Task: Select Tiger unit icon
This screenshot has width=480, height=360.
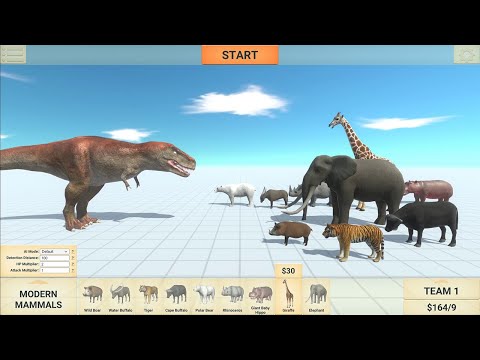Action: pyautogui.click(x=148, y=297)
